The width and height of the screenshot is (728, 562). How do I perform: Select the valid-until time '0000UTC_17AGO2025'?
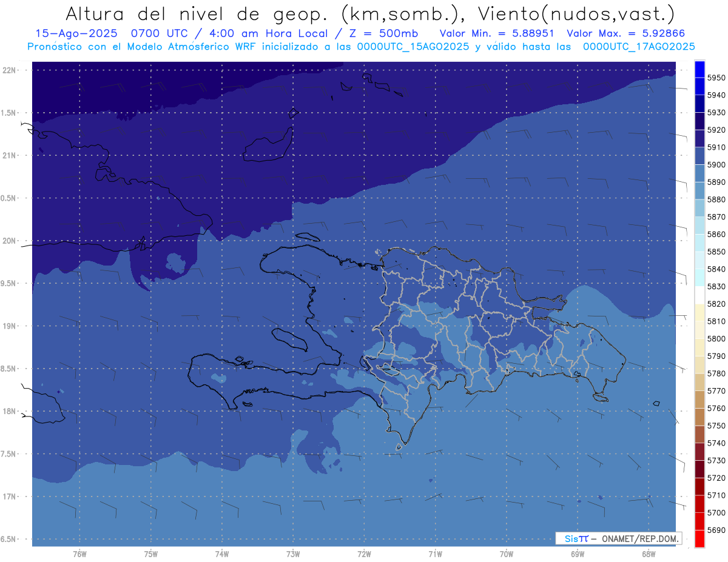coord(639,47)
